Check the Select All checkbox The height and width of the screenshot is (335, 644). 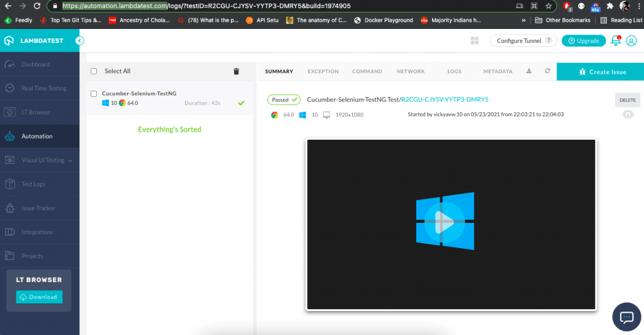(x=94, y=71)
